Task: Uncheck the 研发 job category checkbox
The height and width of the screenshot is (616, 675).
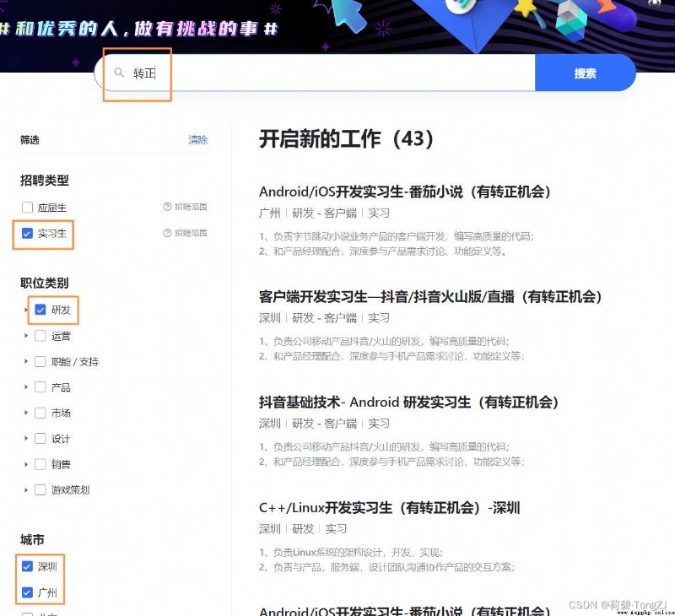Action: (40, 310)
